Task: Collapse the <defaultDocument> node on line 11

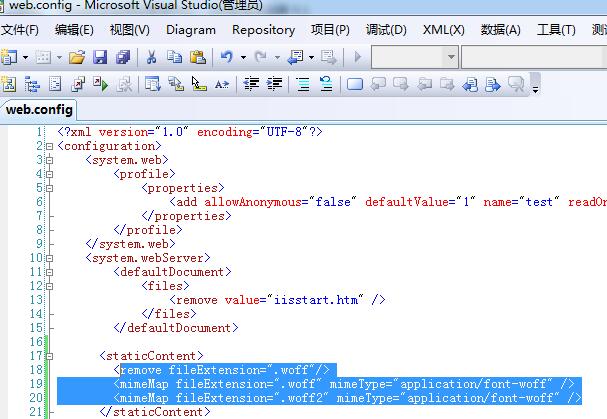Action: click(50, 272)
